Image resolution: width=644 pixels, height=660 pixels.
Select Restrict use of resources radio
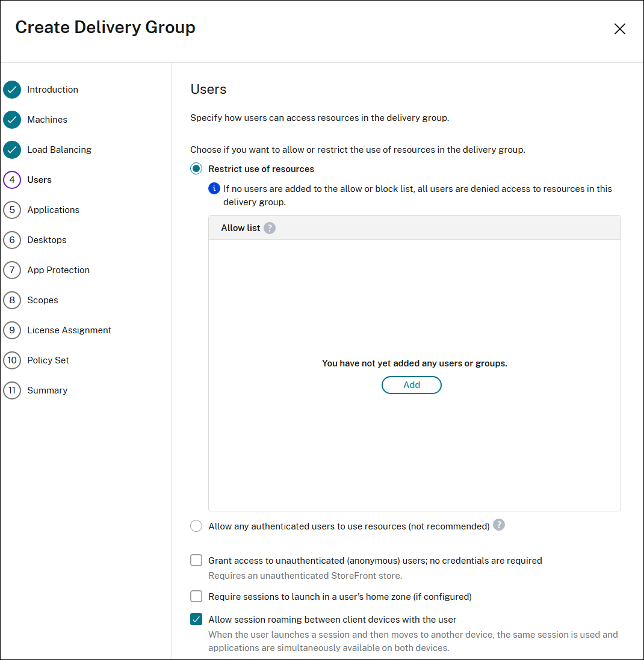click(x=196, y=169)
